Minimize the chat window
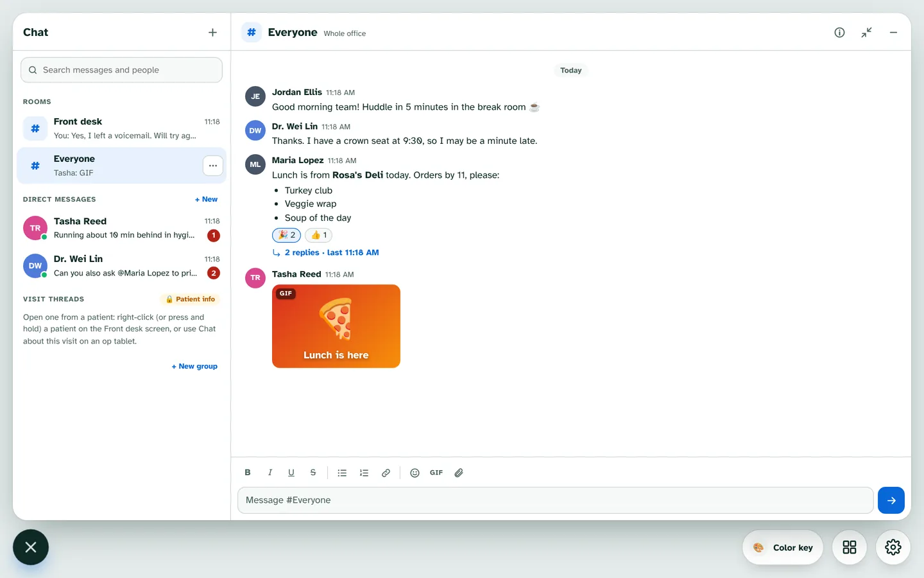 click(893, 32)
